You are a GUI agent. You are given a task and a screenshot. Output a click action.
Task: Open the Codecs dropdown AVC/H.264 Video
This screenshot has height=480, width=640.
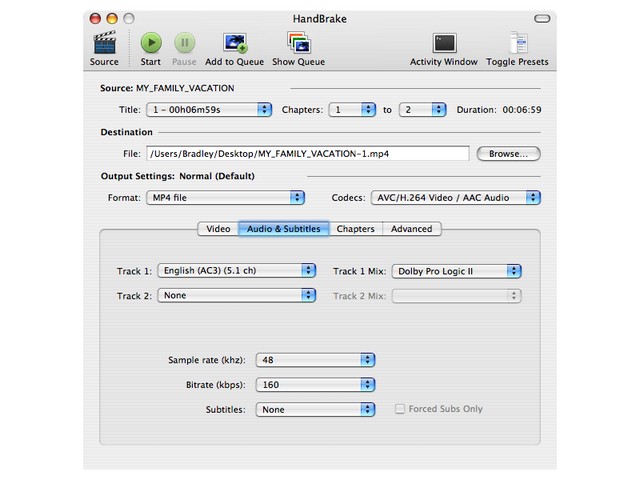[x=456, y=198]
